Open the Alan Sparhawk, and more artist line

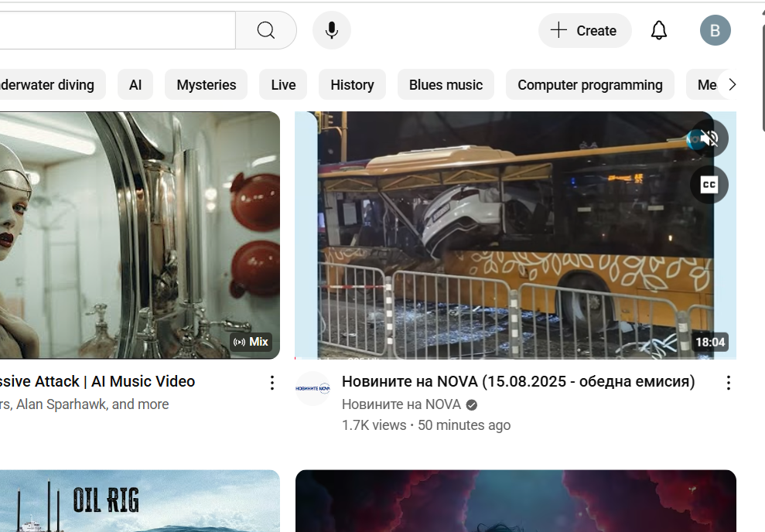pyautogui.click(x=84, y=404)
